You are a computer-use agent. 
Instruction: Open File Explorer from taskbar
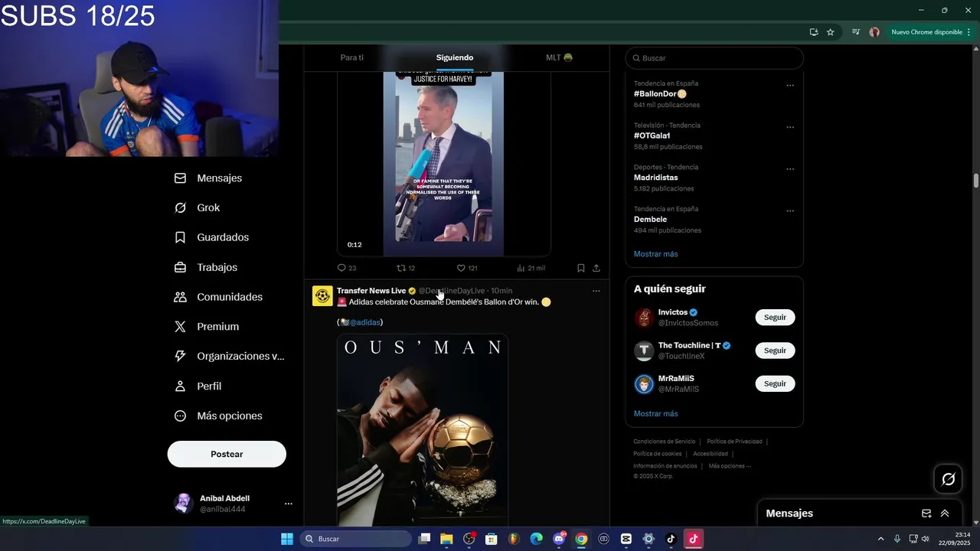446,539
